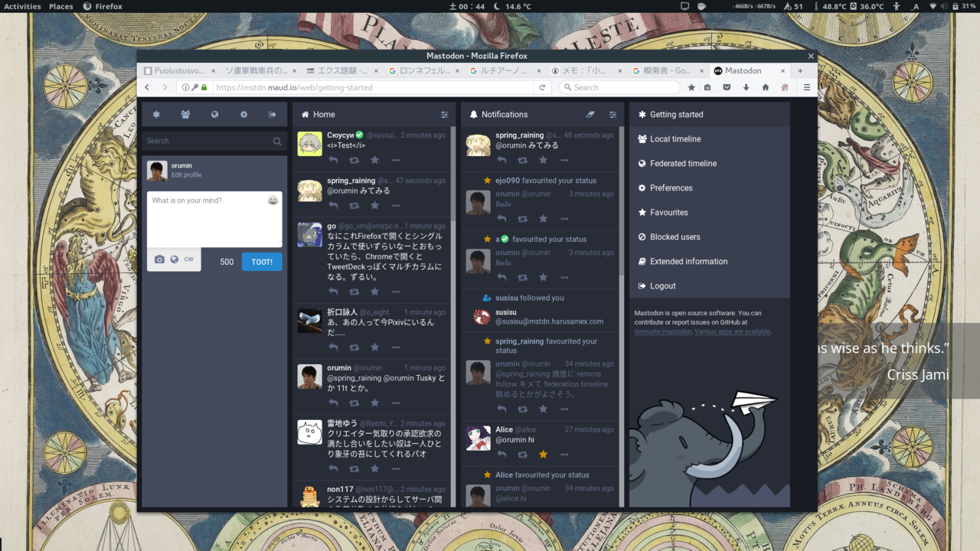This screenshot has width=980, height=551.
Task: Open more menu on spring_raining's notification
Action: (564, 160)
